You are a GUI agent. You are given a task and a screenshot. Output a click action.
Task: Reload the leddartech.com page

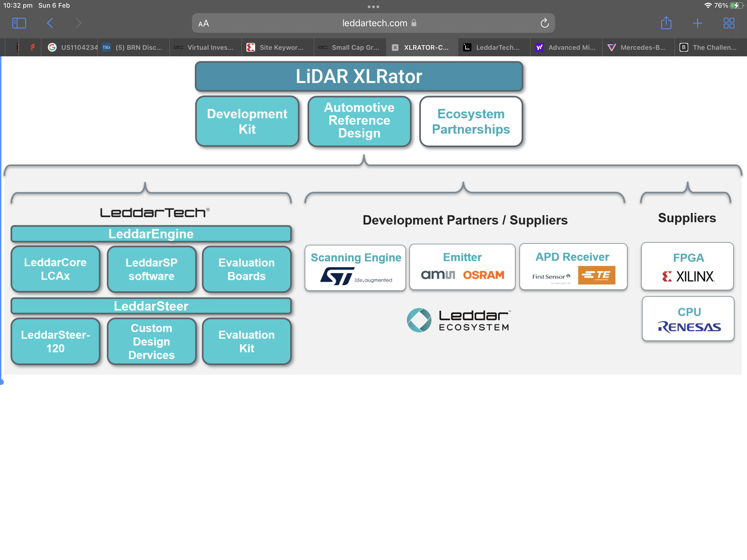(x=544, y=23)
